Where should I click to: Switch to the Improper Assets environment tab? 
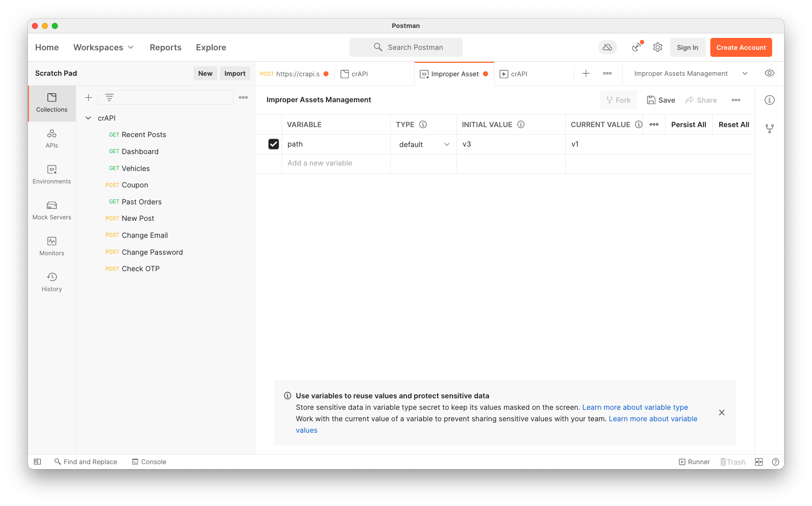[454, 74]
